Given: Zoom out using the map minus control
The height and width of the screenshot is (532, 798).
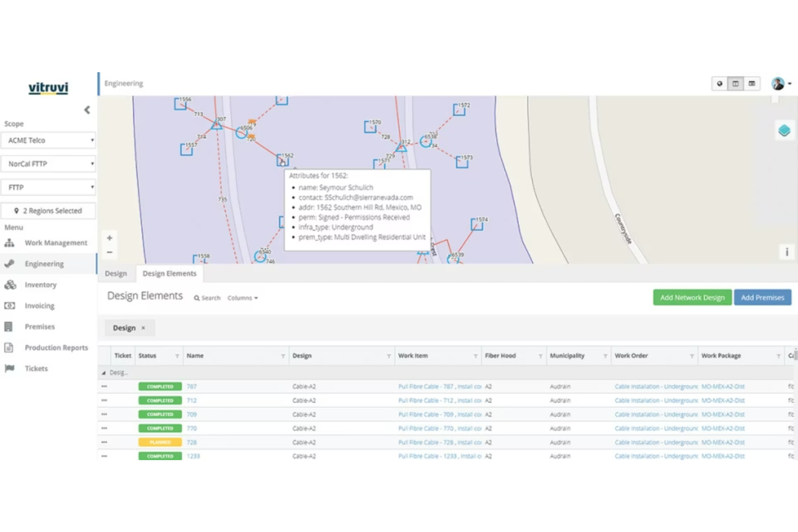Looking at the screenshot, I should 109,251.
